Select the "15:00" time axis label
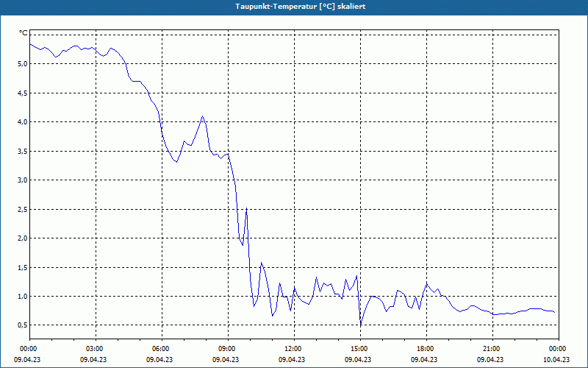This screenshot has width=588, height=368. [x=360, y=349]
